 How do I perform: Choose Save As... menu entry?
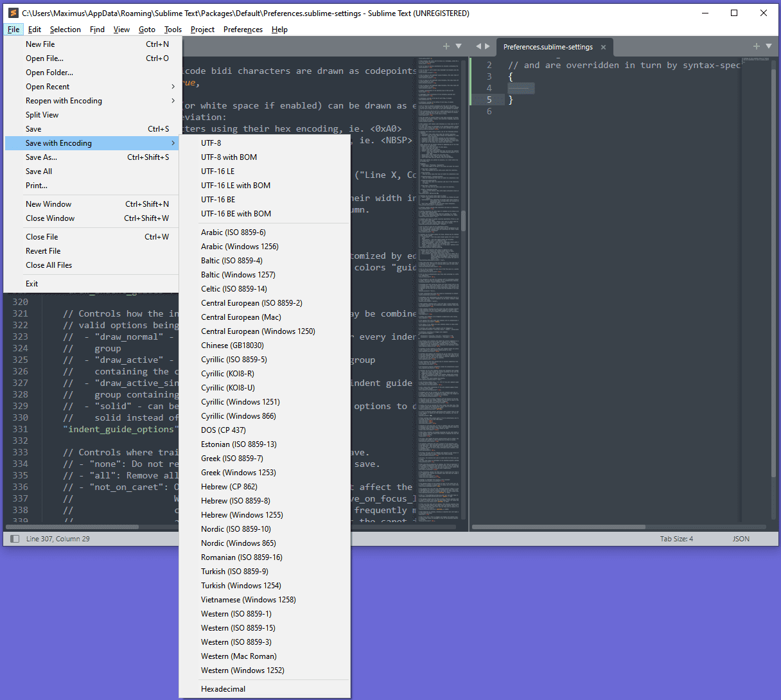(92, 157)
